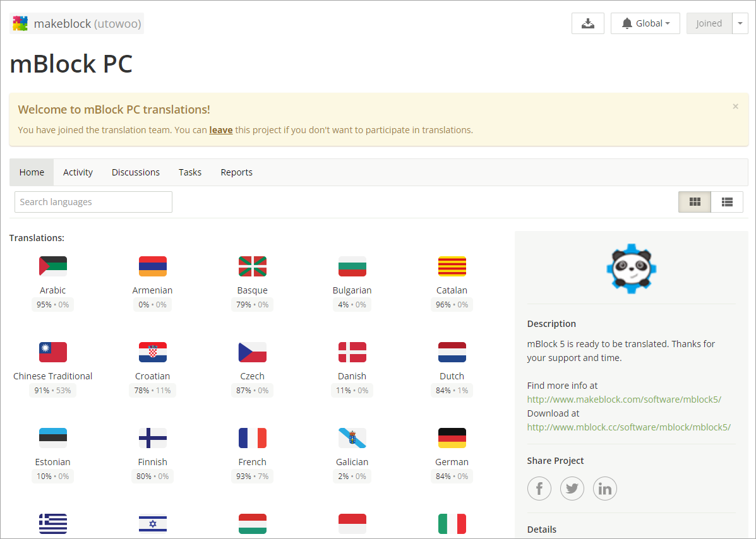Click the Dutch 84% • 1% badge
Viewport: 756px width, 539px height.
click(x=452, y=391)
